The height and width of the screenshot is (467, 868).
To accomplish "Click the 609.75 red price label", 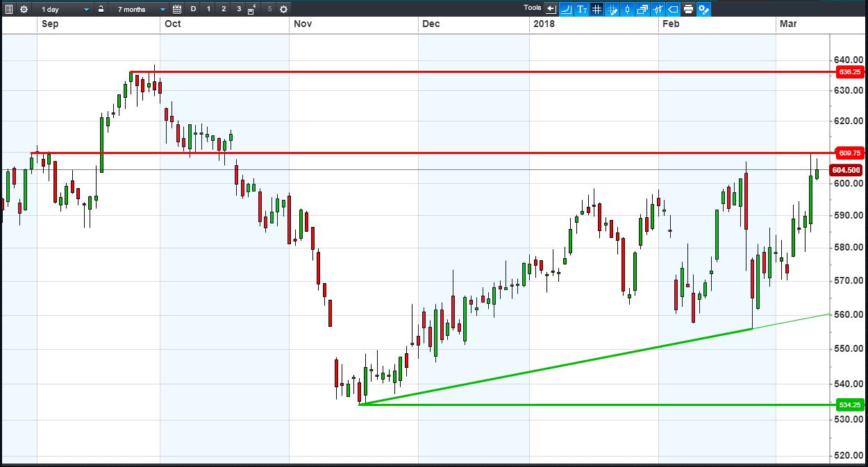I will coord(849,153).
